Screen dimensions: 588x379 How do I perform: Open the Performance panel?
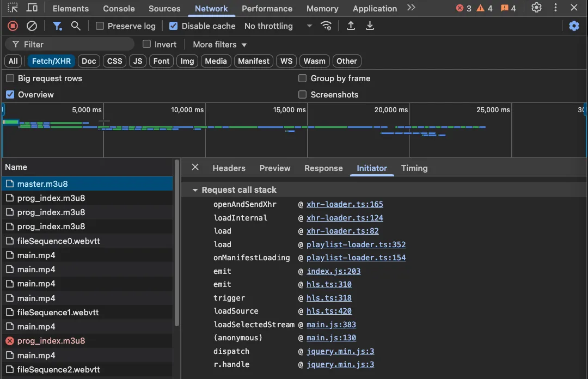point(267,8)
